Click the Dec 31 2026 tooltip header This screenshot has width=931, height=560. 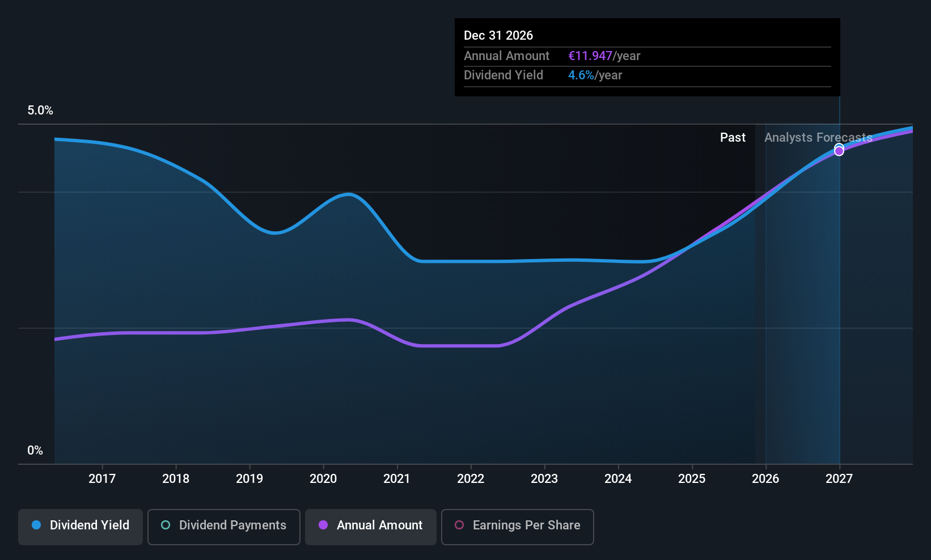tap(498, 35)
